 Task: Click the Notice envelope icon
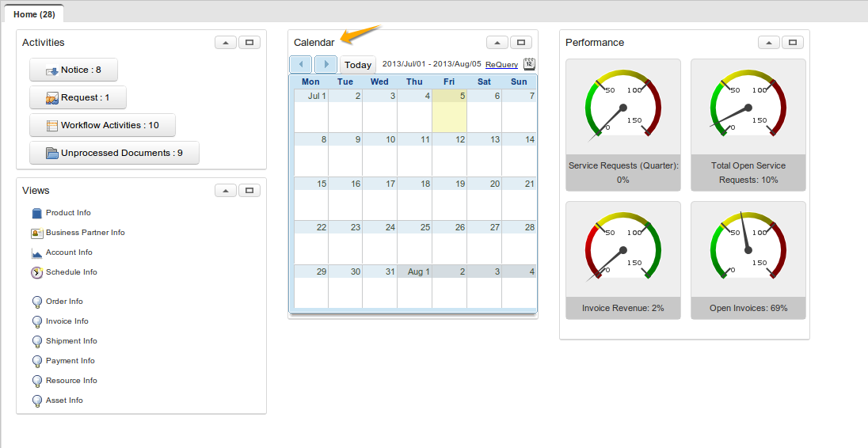click(52, 70)
